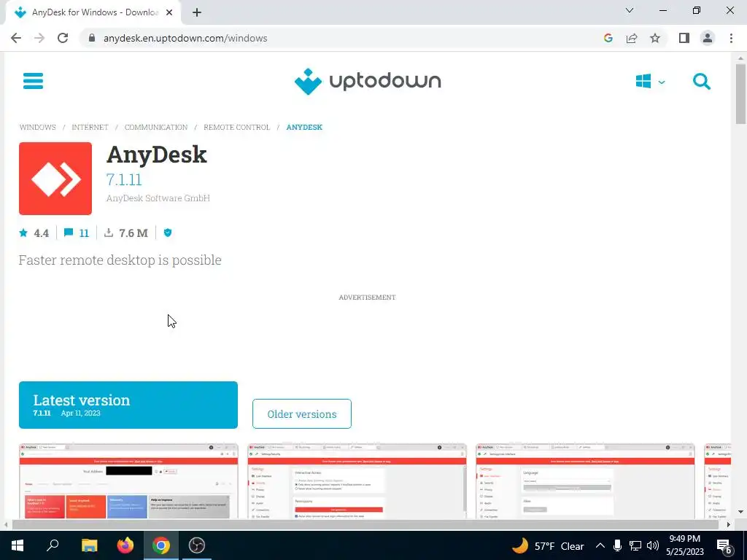Open the Uptodown search magnifier
The image size is (747, 560).
701,82
